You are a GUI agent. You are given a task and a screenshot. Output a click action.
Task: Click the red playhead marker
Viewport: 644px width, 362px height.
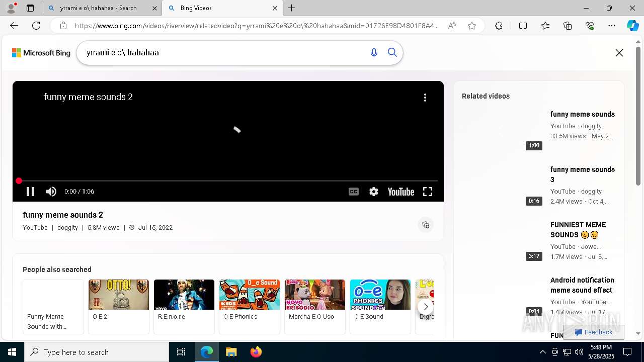(19, 180)
